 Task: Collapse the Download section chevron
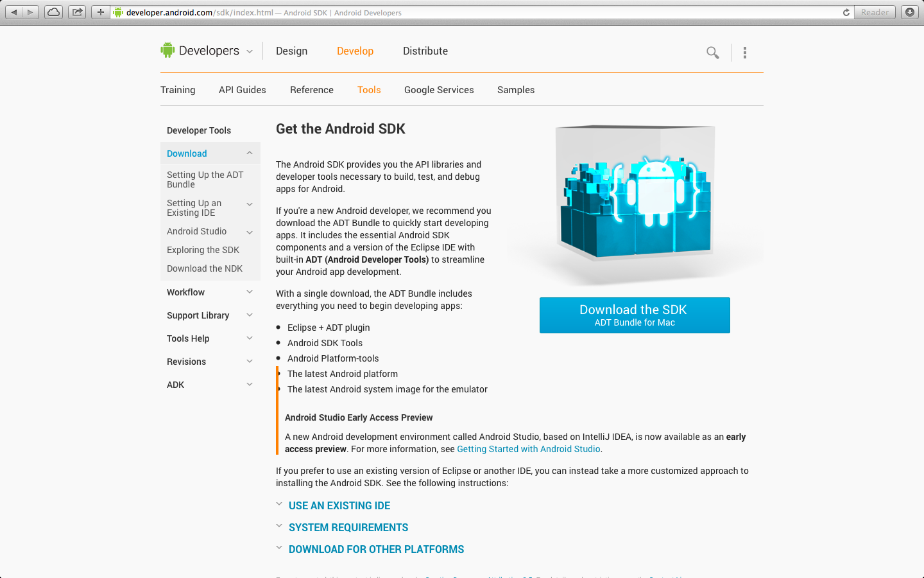point(250,153)
